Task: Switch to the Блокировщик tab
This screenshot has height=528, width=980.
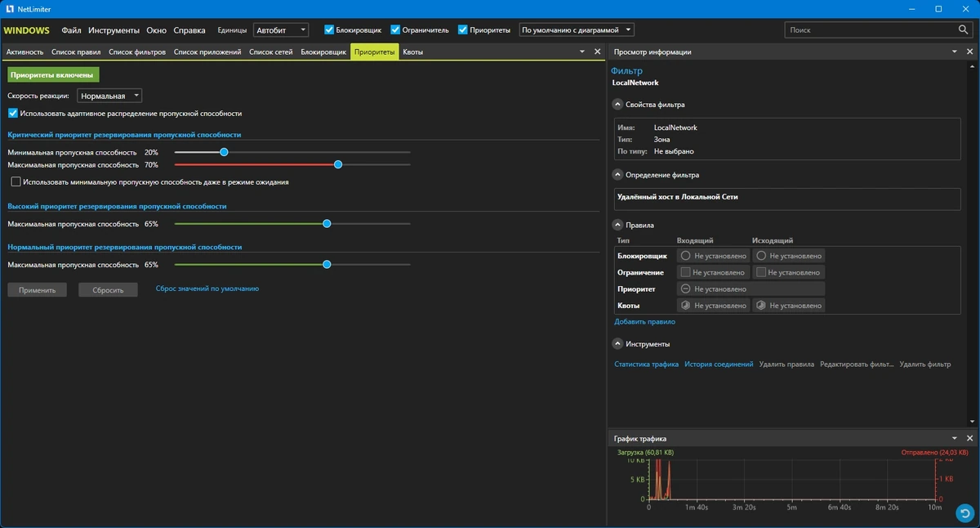Action: coord(323,51)
